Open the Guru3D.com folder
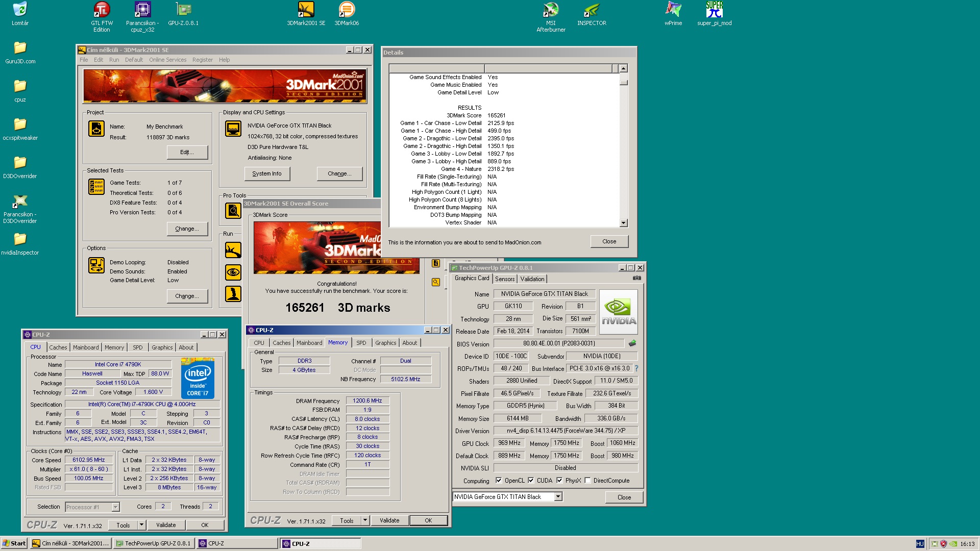This screenshot has width=980, height=551. click(20, 52)
